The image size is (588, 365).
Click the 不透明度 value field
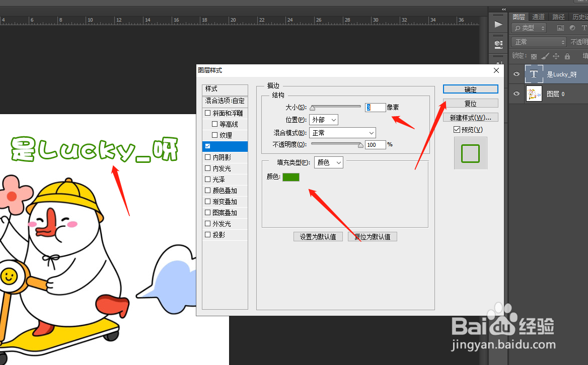click(376, 144)
